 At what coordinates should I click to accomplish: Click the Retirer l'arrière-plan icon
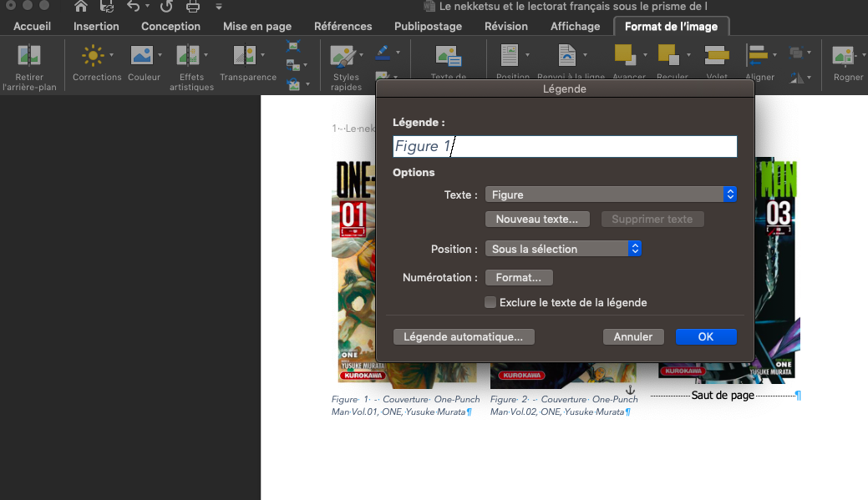[29, 56]
